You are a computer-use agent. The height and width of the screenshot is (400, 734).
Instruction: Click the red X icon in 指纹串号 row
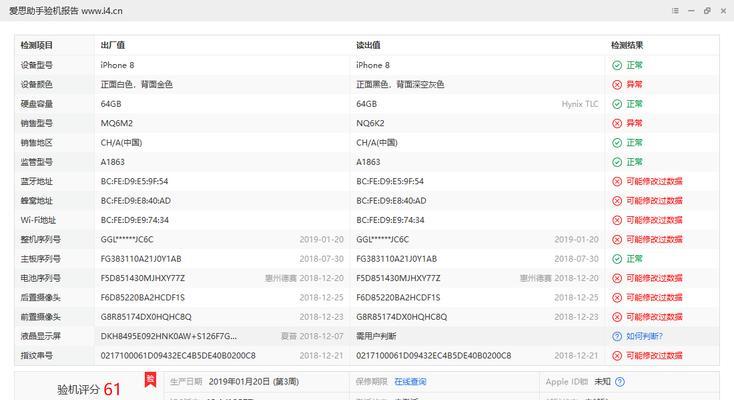(617, 356)
